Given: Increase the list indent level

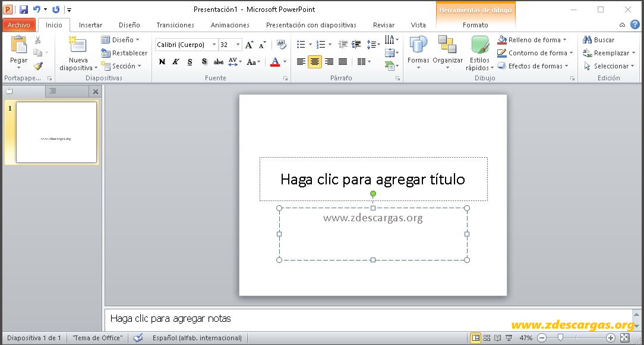Looking at the screenshot, I should [356, 44].
